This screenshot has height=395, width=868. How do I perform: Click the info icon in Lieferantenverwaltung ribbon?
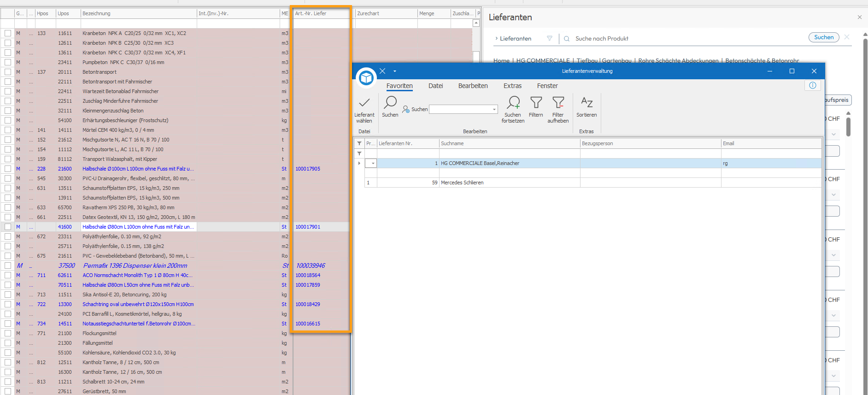[x=813, y=85]
